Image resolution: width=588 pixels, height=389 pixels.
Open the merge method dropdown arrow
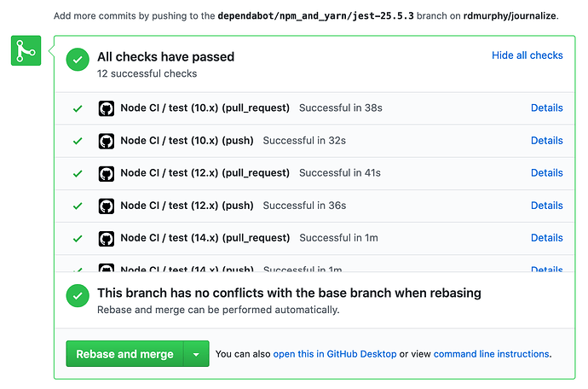pyautogui.click(x=197, y=354)
